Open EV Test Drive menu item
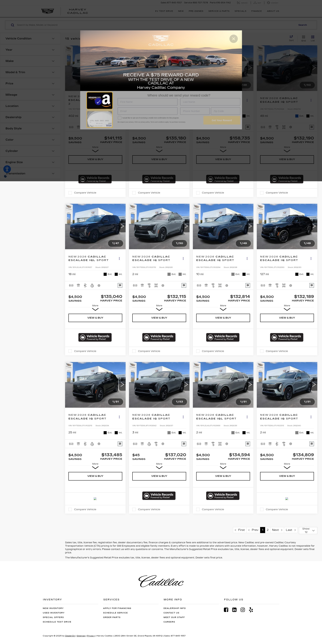 coord(164,11)
